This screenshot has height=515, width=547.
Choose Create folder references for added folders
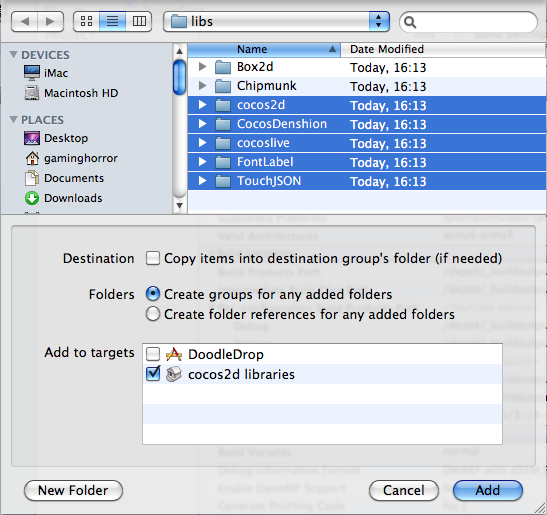pos(153,314)
